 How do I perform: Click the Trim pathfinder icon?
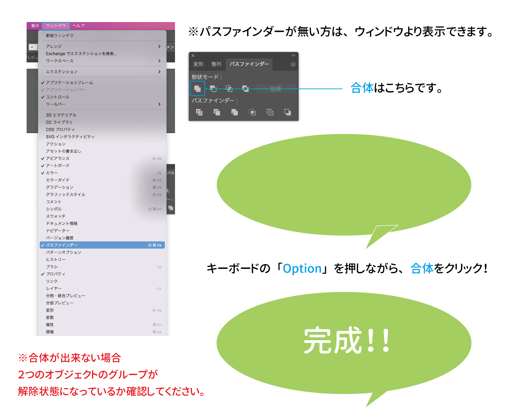(x=217, y=112)
